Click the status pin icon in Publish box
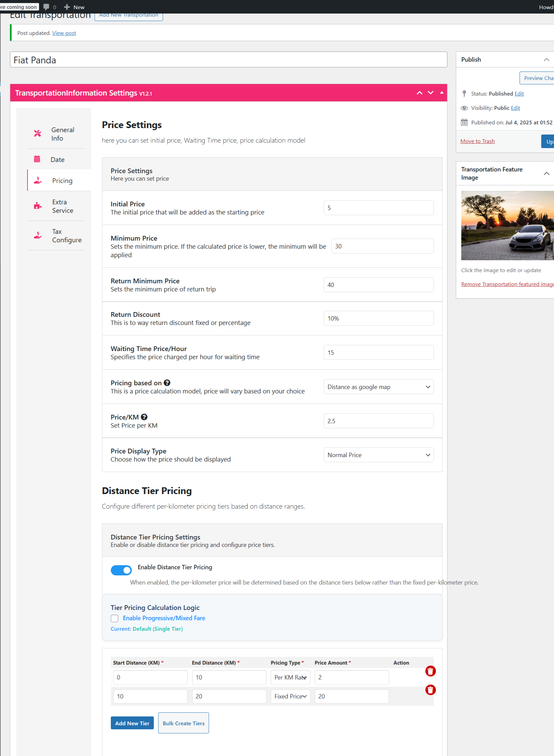The height and width of the screenshot is (756, 554). click(464, 94)
